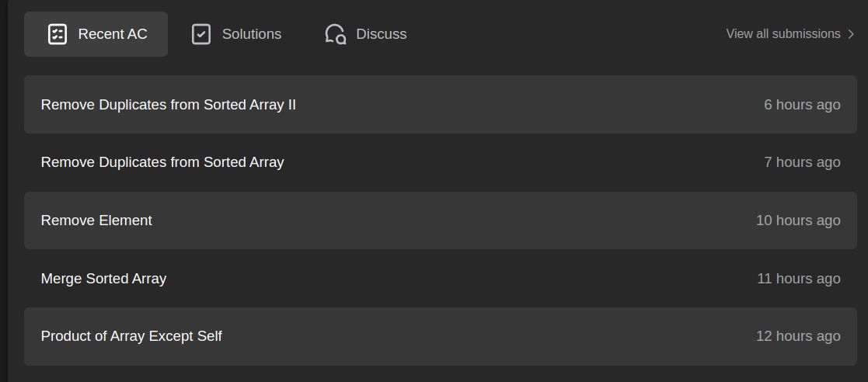Click the Solutions checkmark icon
868x382 pixels.
click(x=201, y=34)
